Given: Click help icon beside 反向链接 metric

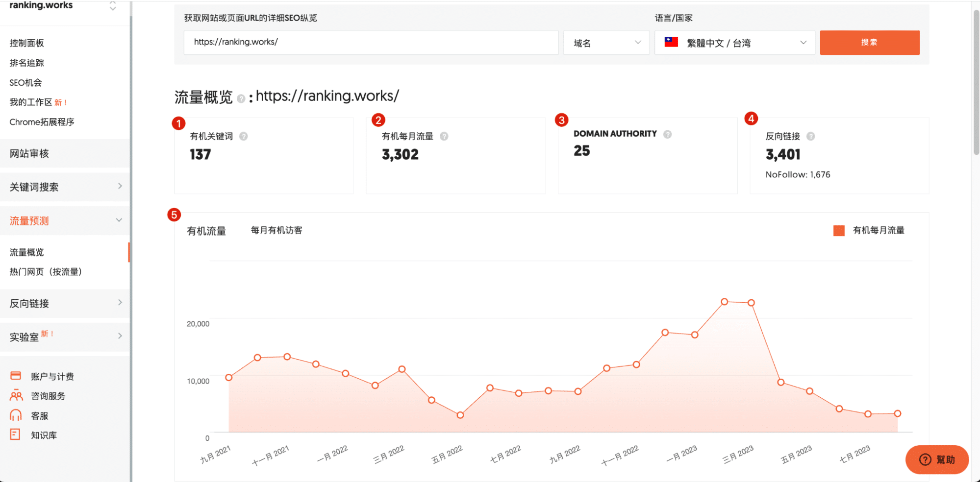Looking at the screenshot, I should (810, 137).
